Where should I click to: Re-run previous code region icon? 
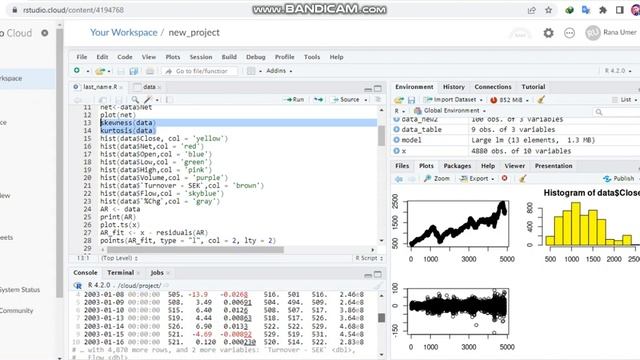318,100
